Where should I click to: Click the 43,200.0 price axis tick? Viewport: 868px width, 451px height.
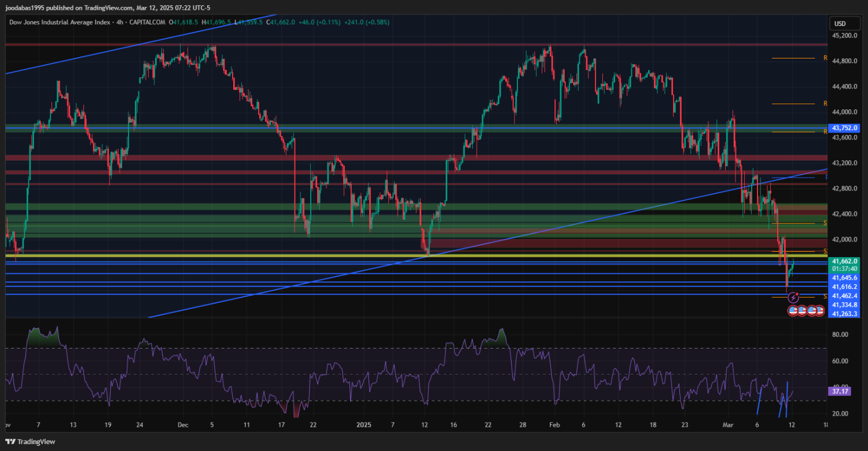coord(844,163)
